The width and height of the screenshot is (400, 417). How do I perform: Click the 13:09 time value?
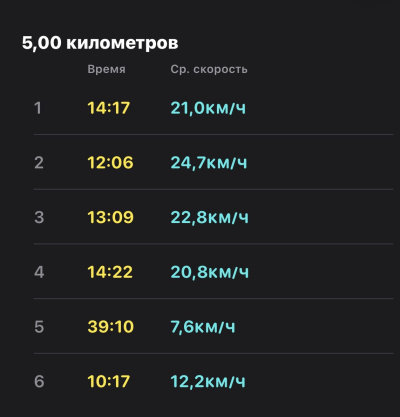click(x=111, y=217)
